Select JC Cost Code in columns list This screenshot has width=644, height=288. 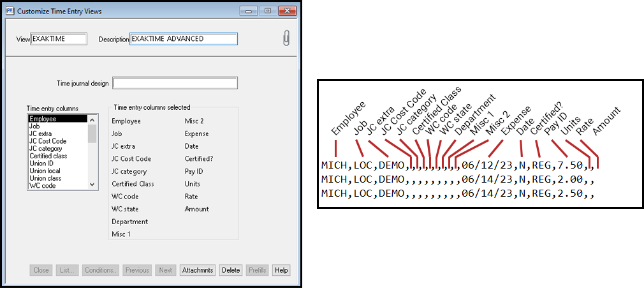pyautogui.click(x=58, y=141)
